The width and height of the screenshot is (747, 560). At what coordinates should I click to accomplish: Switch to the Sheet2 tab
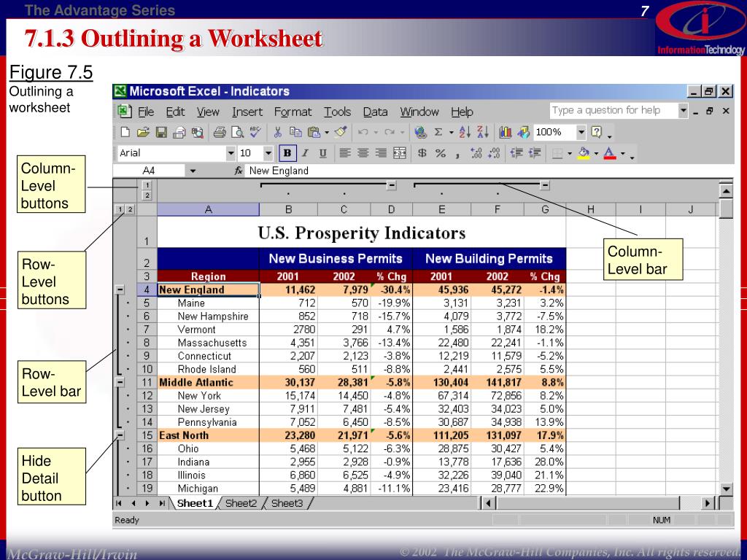pos(241,503)
